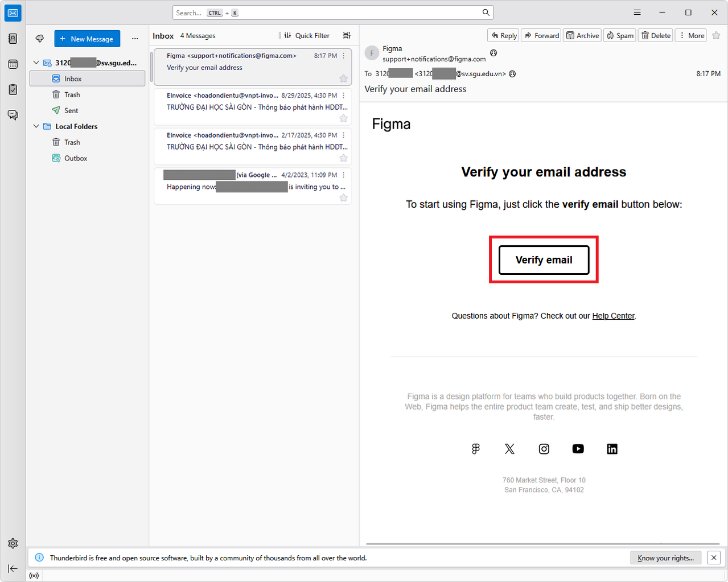Image resolution: width=728 pixels, height=582 pixels.
Task: Dismiss the Thunderbird notification bar
Action: pos(714,558)
